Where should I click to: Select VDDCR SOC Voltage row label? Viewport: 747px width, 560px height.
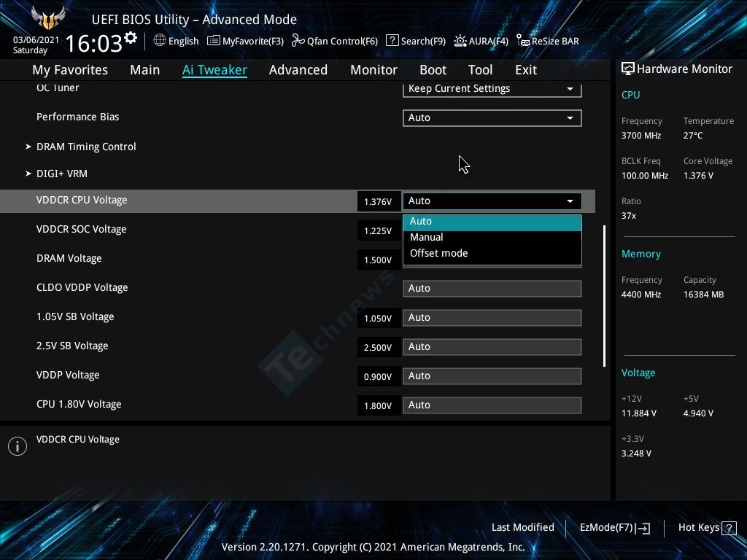(82, 229)
